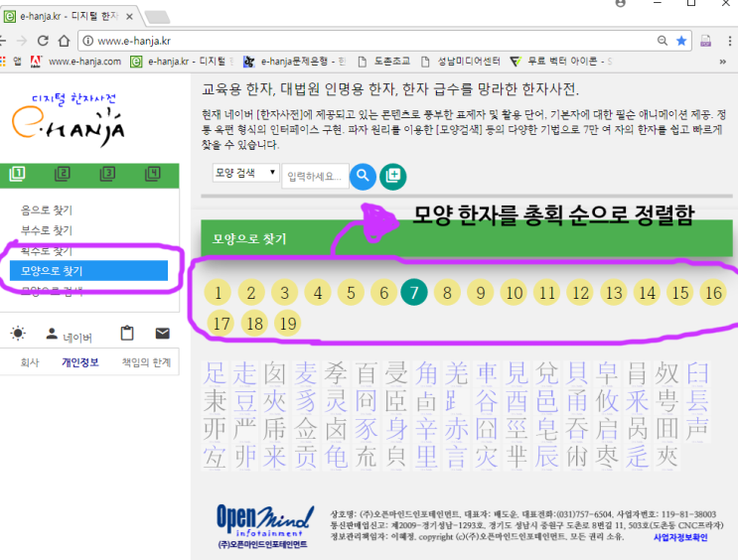Select stroke count 9 circle
The image size is (738, 560).
pos(481,292)
